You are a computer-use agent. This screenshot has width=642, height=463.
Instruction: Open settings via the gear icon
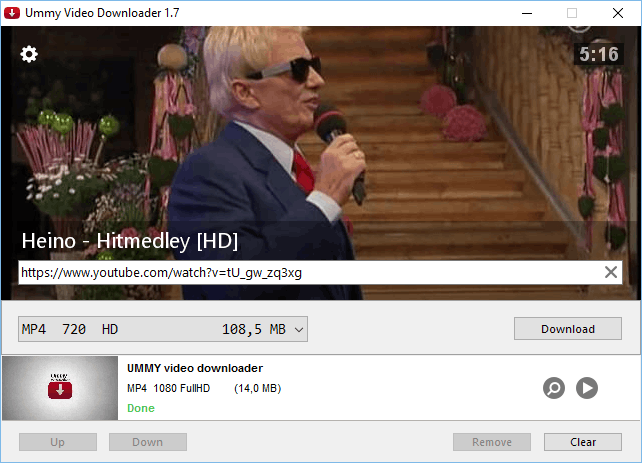click(x=29, y=54)
